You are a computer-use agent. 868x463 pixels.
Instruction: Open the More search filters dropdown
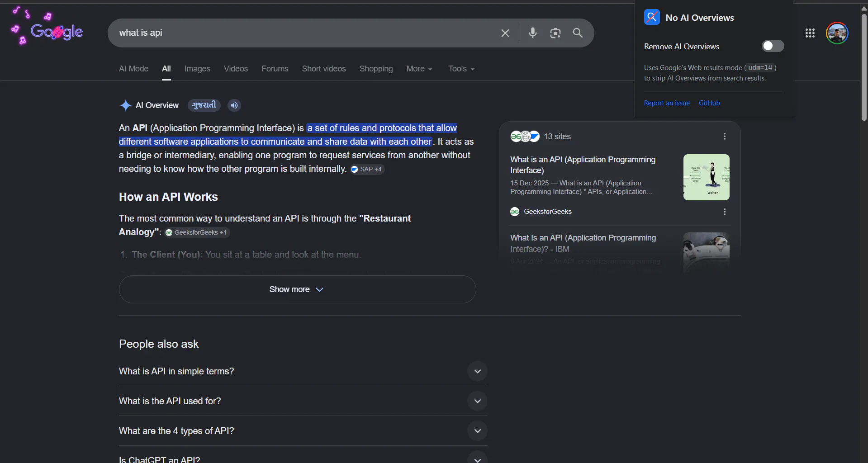coord(419,69)
